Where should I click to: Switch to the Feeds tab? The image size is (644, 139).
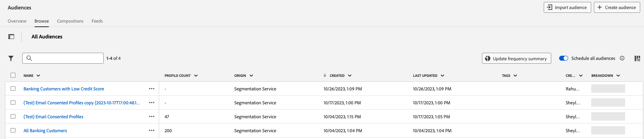tap(97, 21)
